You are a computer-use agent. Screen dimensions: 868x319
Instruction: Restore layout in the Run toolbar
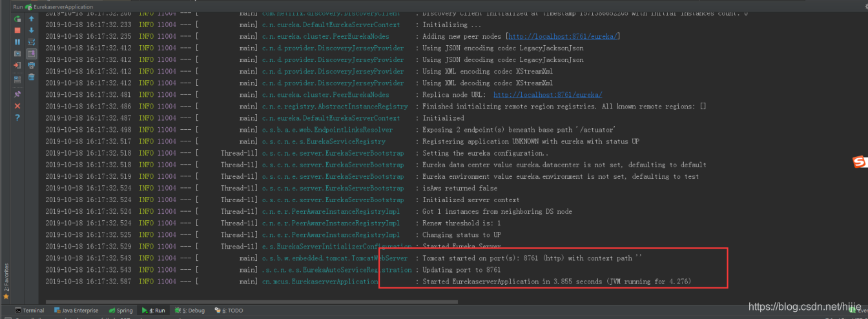17,79
